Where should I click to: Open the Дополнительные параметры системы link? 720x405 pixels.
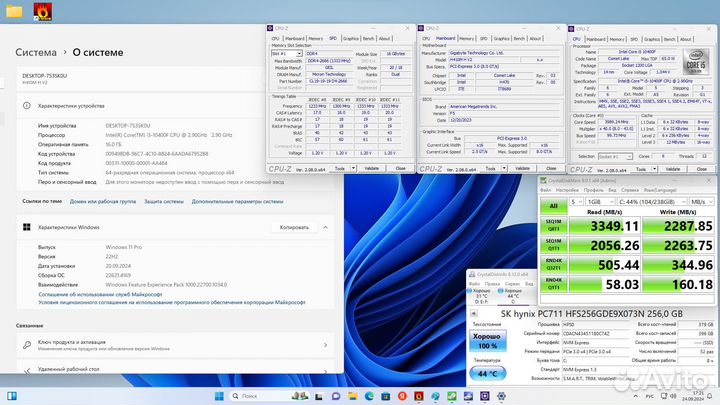pos(237,201)
